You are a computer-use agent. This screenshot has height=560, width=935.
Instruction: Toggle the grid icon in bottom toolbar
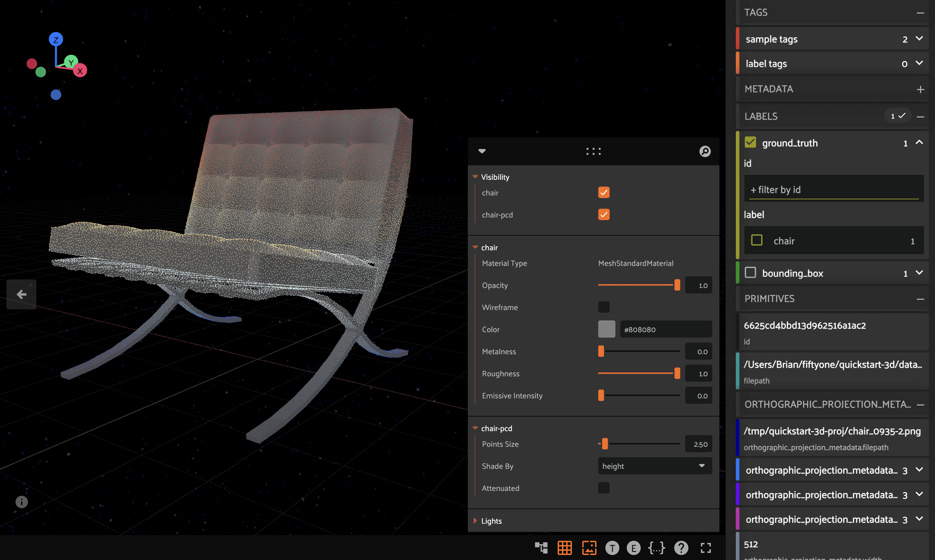coord(564,548)
